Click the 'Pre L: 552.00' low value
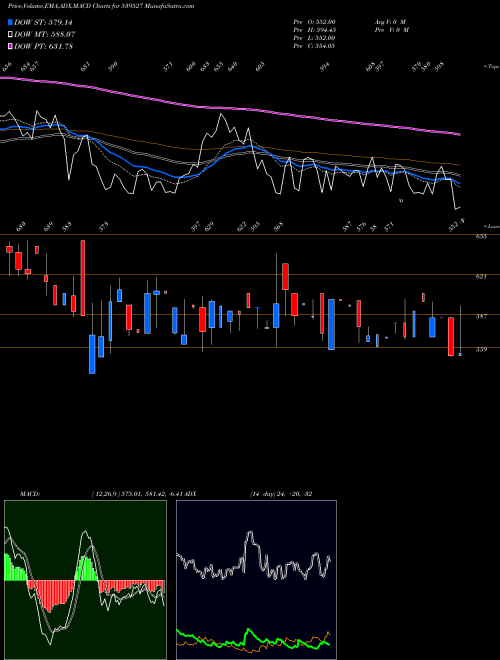The image size is (500, 660). click(314, 38)
